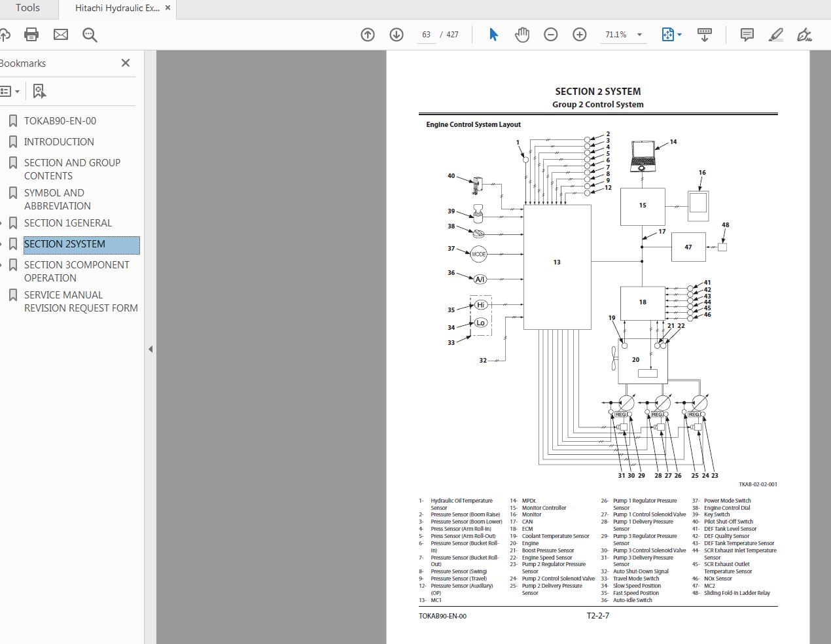Viewport: 831px width, 644px height.
Task: Open the zoom percentage dropdown
Action: pos(639,34)
